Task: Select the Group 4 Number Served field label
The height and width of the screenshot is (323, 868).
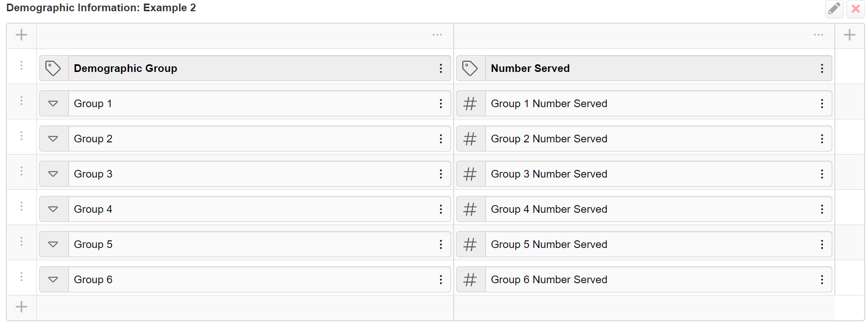Action: pos(549,209)
